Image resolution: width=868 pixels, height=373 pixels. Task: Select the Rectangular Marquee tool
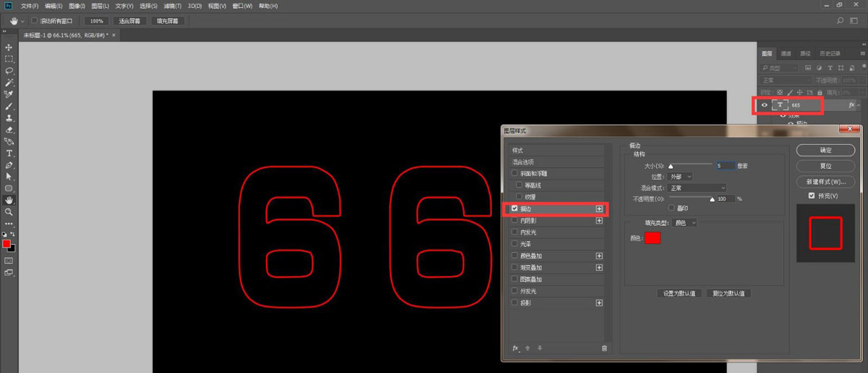(9, 59)
